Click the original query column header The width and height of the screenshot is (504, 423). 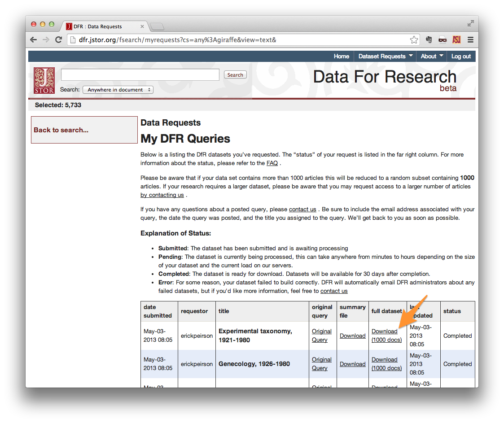[x=322, y=311]
